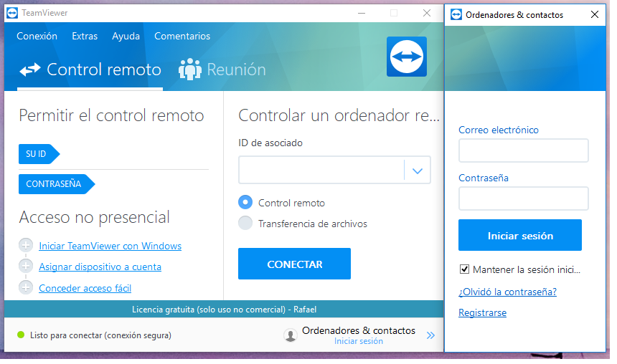
Task: Click Iniciar TeamViewer con Windows link
Action: click(x=110, y=246)
